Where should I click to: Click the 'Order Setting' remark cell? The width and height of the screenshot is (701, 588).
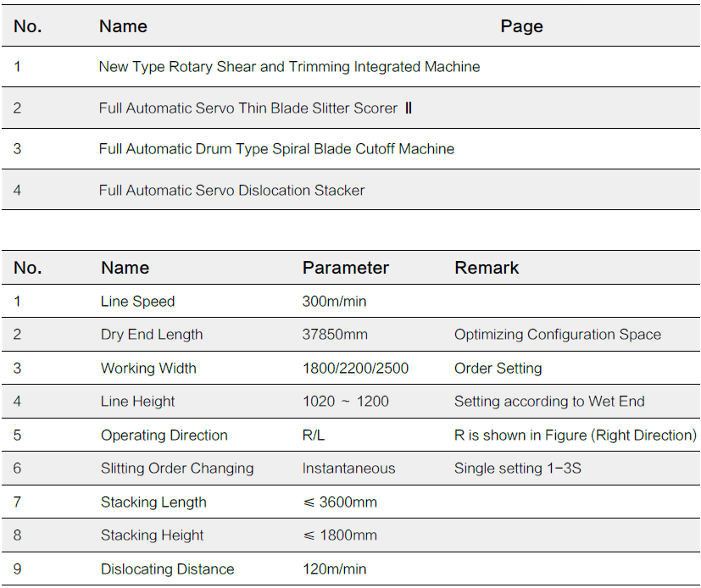coord(498,369)
